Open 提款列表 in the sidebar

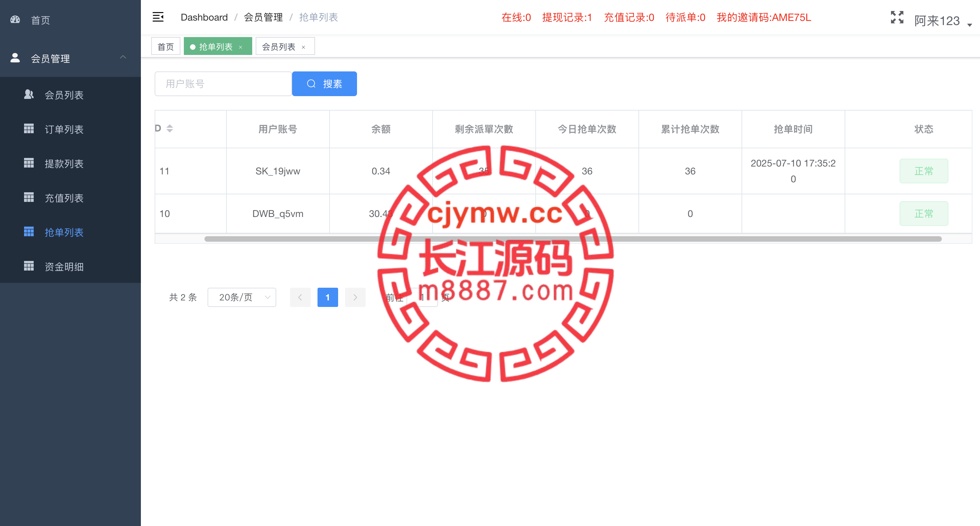(70, 163)
